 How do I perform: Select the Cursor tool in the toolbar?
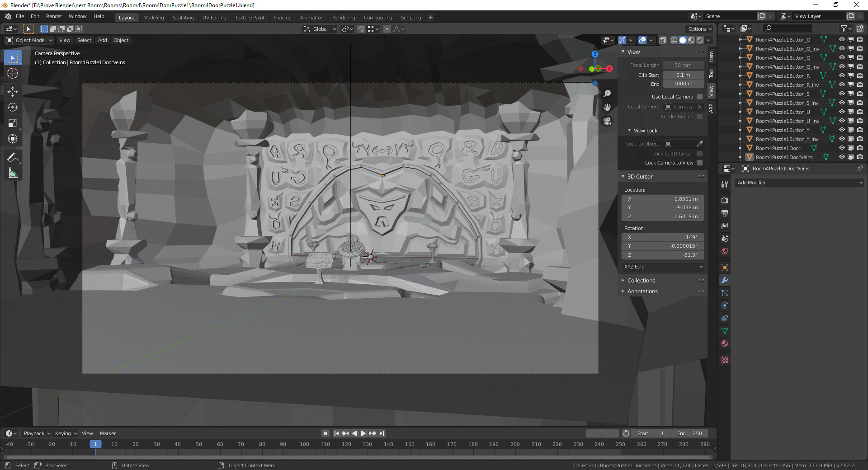pyautogui.click(x=13, y=73)
